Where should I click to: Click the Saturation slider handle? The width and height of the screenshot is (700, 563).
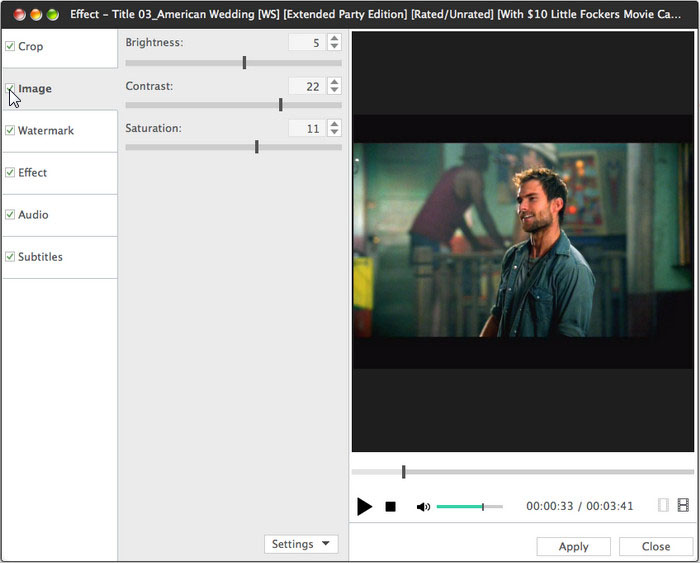[257, 146]
